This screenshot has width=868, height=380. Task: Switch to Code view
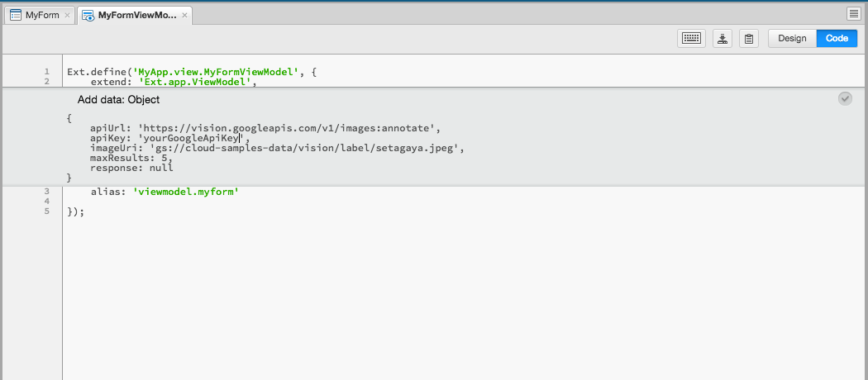(837, 38)
